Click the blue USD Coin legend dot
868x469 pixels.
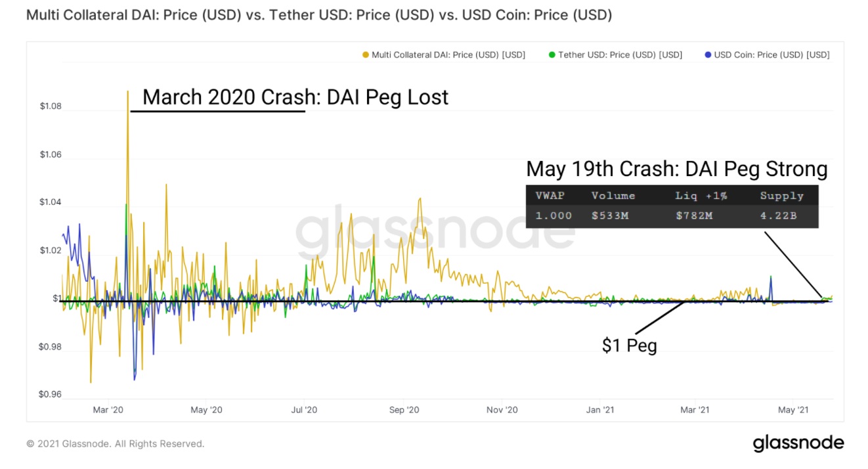pos(708,55)
